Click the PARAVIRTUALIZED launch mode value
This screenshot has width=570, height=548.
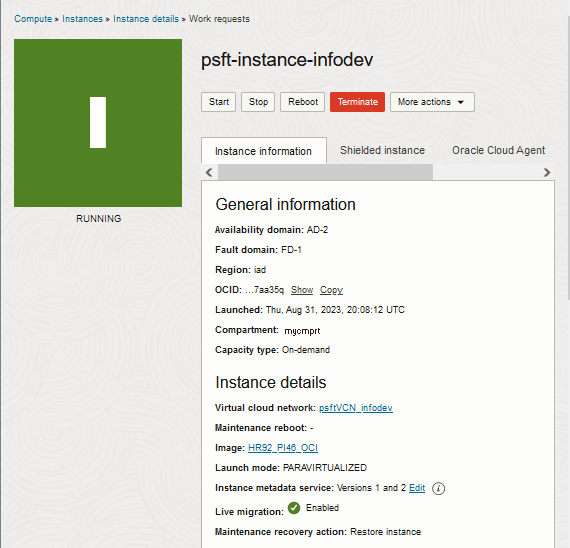(325, 468)
